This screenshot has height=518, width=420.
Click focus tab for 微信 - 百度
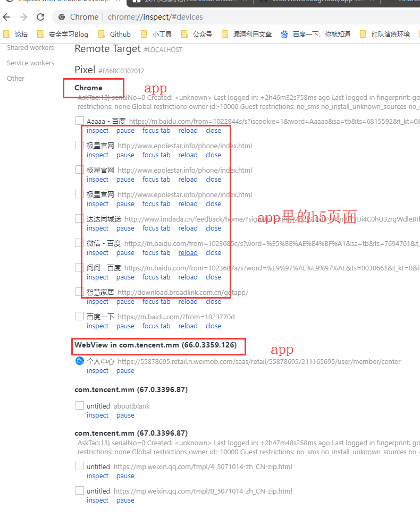click(x=156, y=253)
